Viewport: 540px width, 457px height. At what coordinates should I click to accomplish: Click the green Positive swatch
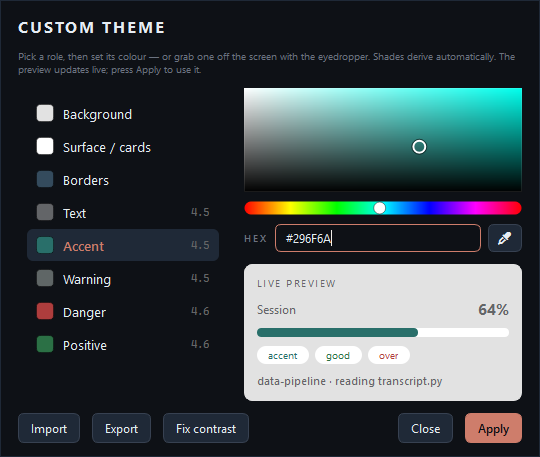(45, 344)
